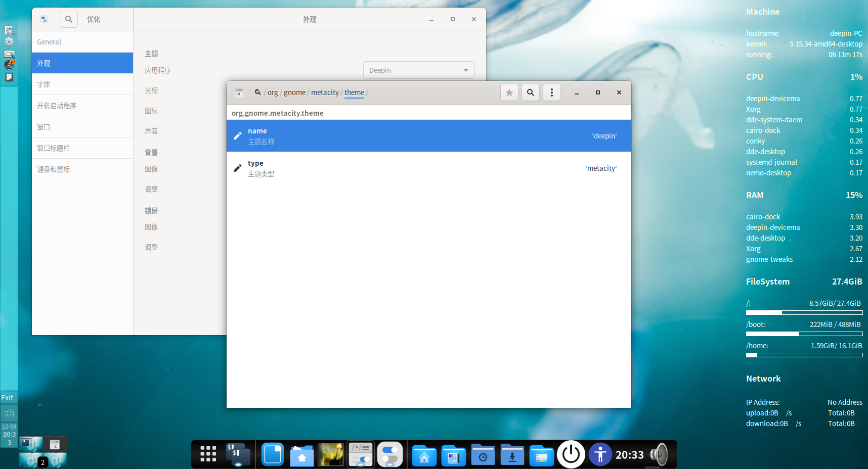Open search in dconf Editor
Viewport: 868px width, 469px height.
coord(530,92)
